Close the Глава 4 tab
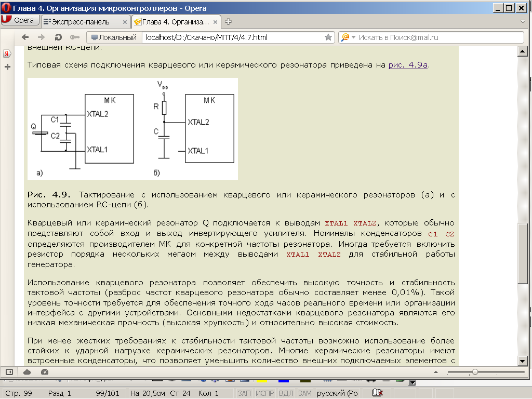 click(215, 22)
